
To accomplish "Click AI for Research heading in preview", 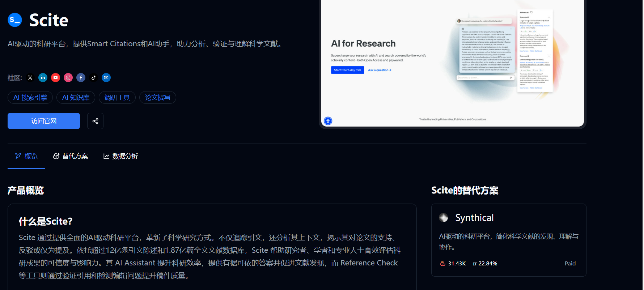I will click(x=363, y=43).
